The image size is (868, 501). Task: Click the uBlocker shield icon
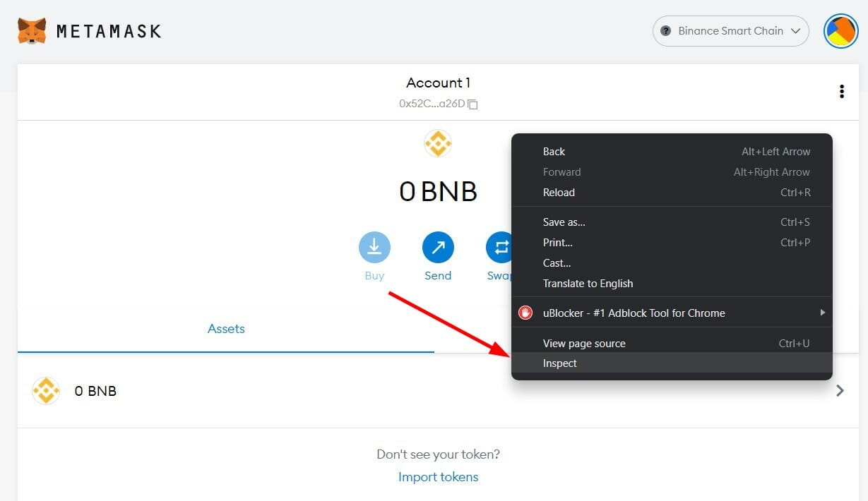[525, 312]
